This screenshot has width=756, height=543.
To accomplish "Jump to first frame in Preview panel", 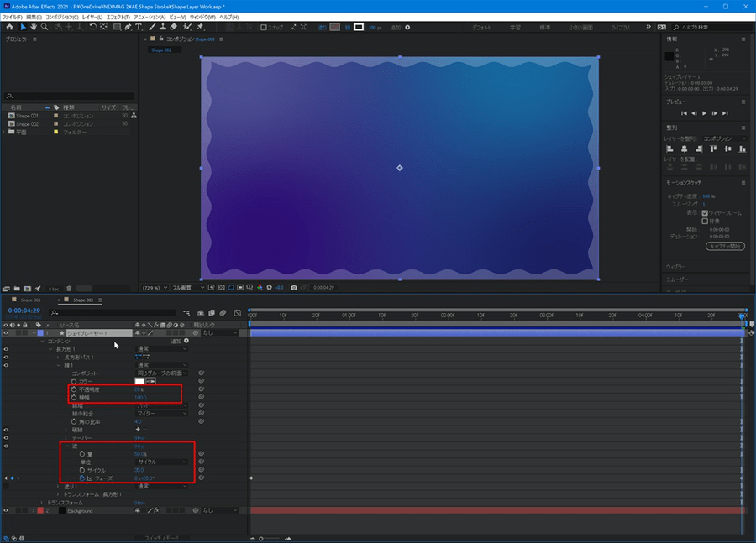I will coord(685,112).
